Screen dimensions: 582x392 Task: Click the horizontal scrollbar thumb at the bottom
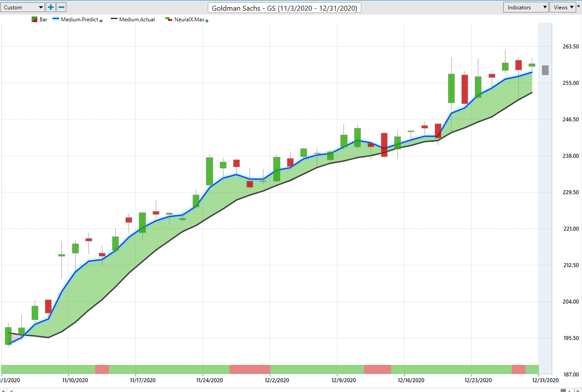coord(563,390)
